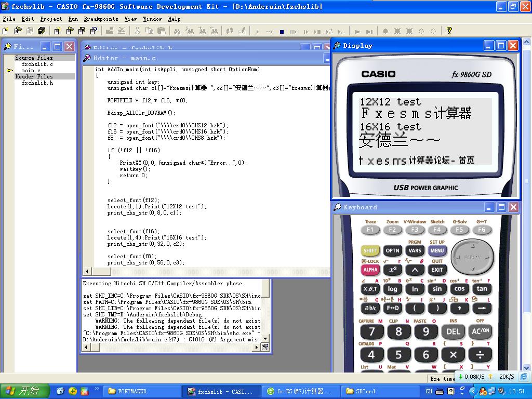The width and height of the screenshot is (532, 399).
Task: Click the EXIT emulator key
Action: pyautogui.click(x=437, y=270)
